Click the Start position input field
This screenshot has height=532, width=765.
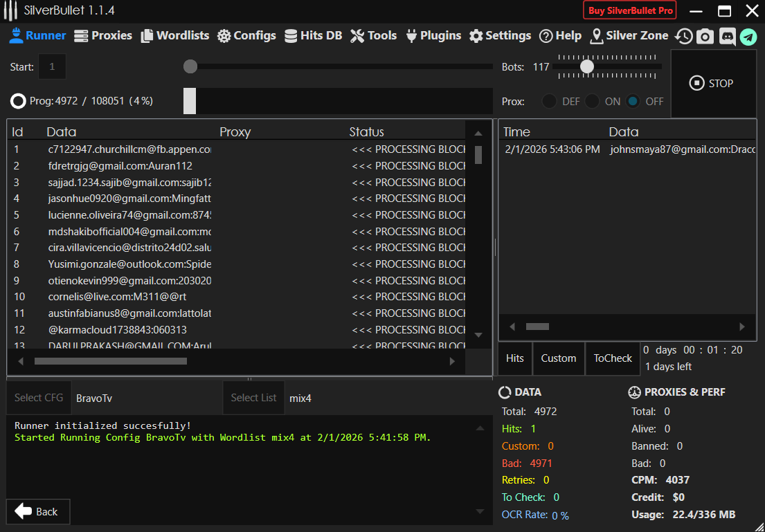click(x=53, y=66)
